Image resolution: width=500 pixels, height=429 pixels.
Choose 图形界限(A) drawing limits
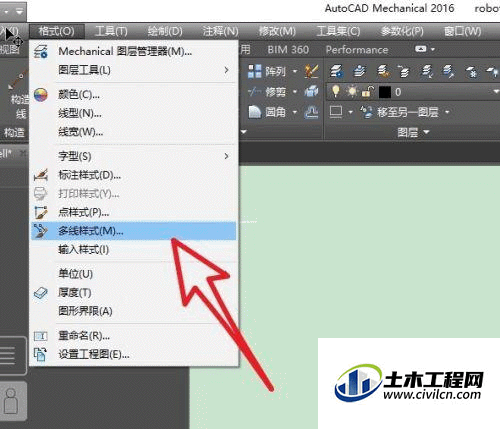(133, 312)
